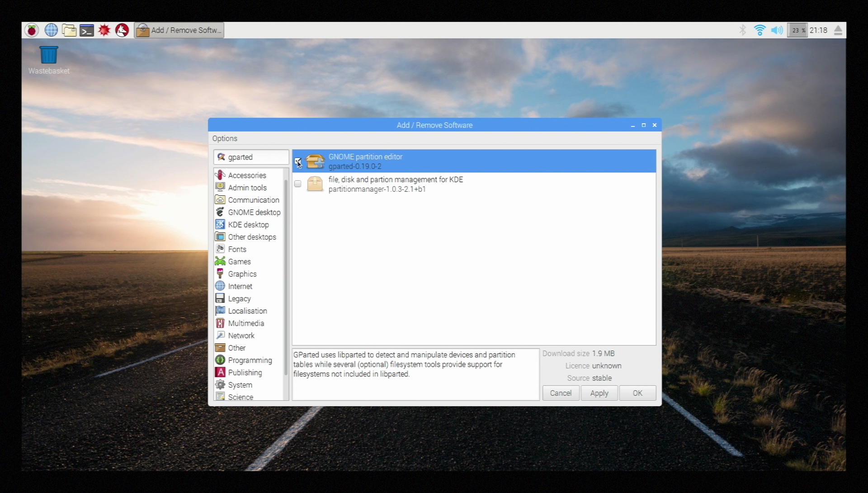The image size is (868, 493).
Task: Launch the web browser globe icon
Action: (51, 30)
